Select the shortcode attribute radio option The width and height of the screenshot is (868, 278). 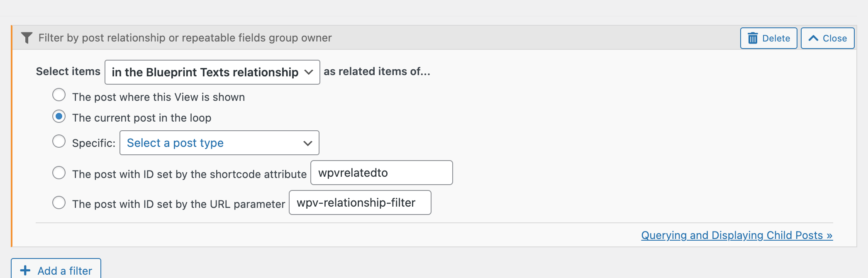click(x=59, y=173)
